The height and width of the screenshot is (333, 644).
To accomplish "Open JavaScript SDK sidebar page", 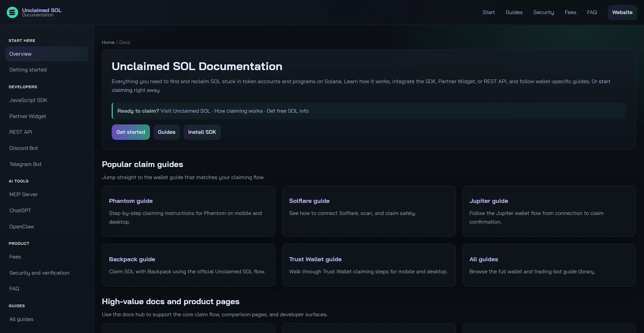I will click(47, 100).
